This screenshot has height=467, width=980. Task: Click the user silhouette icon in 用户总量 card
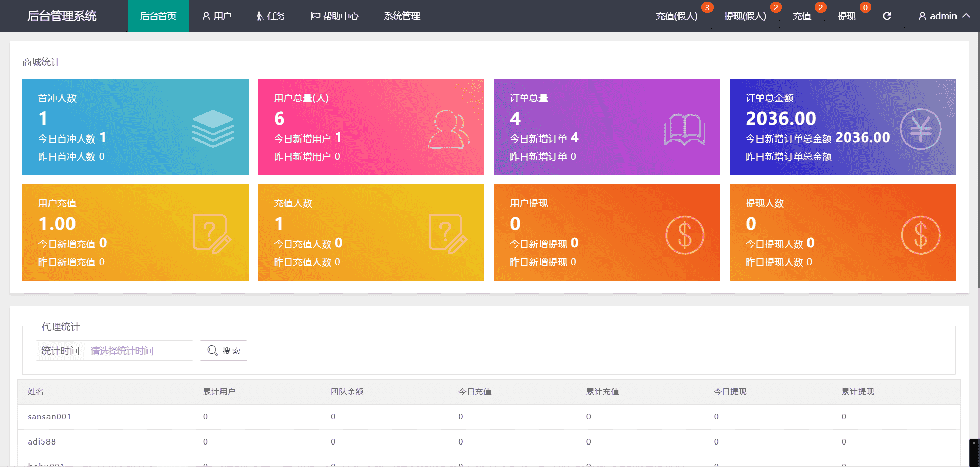coord(448,130)
